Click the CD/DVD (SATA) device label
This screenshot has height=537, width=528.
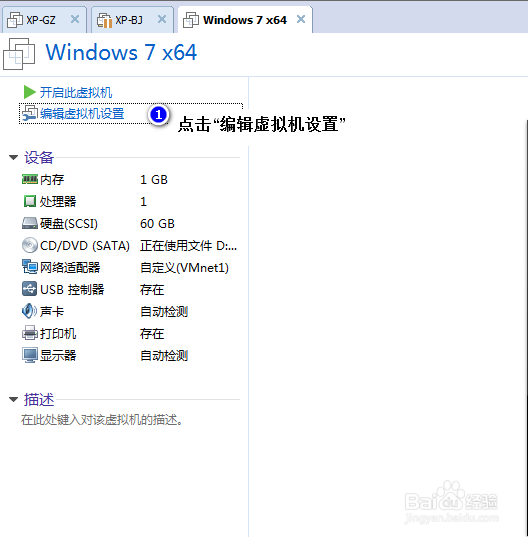[x=85, y=246]
